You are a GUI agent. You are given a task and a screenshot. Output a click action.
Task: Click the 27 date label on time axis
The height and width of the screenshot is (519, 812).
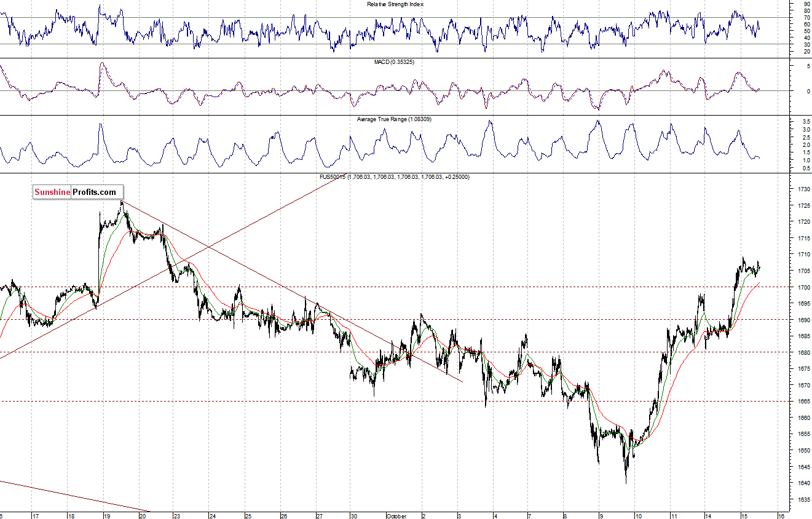pos(318,516)
